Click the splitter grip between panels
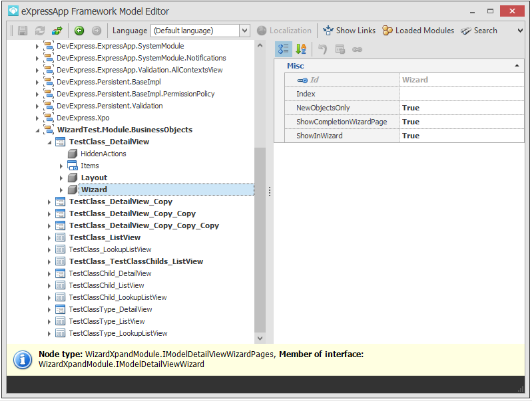This screenshot has width=532, height=401. [x=270, y=192]
